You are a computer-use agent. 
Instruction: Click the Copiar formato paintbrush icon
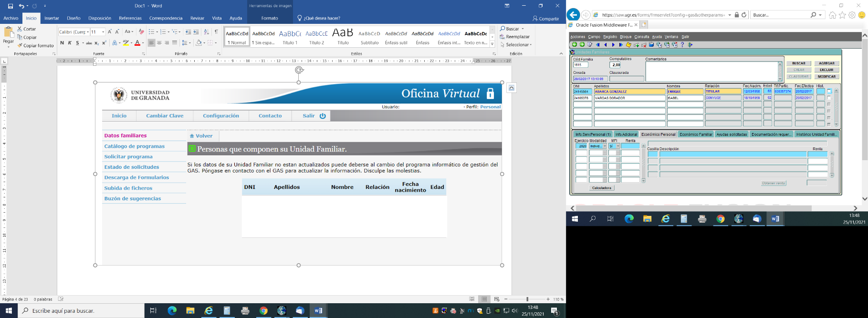coord(20,46)
